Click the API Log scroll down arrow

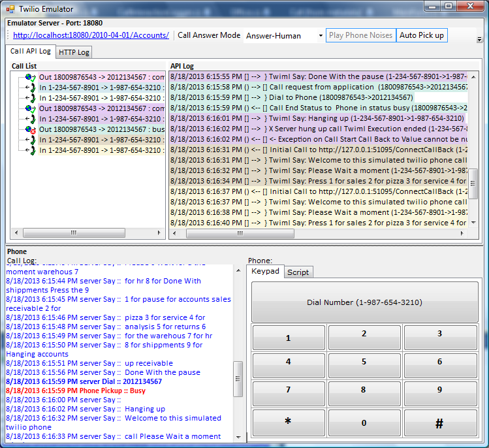[x=473, y=223]
